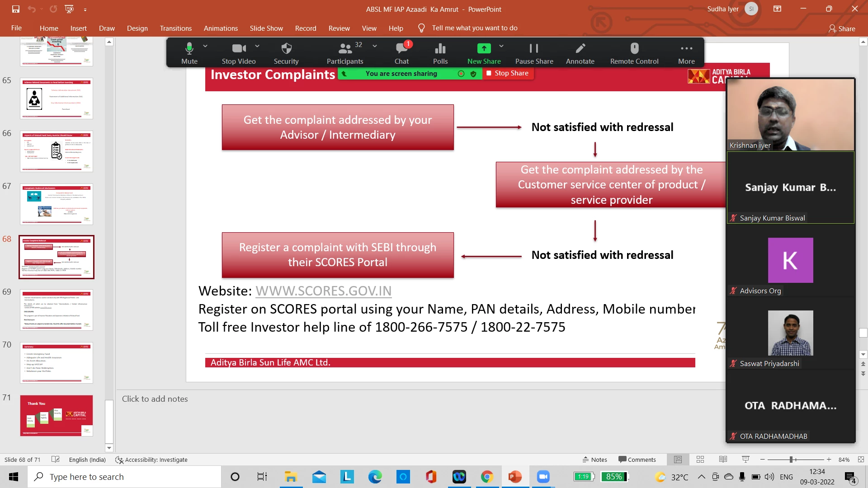Mute microphone in Zoom toolbar
This screenshot has width=868, height=488.
[189, 53]
